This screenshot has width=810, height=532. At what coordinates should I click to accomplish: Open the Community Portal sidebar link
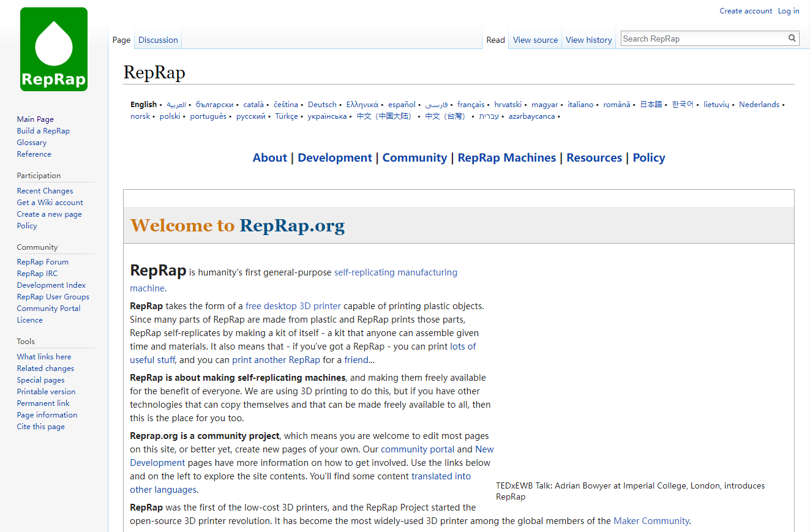pos(48,308)
